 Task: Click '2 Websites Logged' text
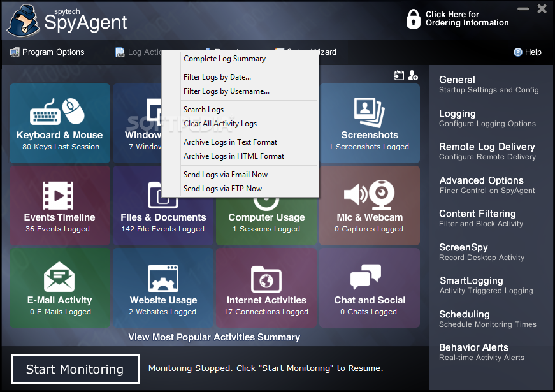point(162,312)
